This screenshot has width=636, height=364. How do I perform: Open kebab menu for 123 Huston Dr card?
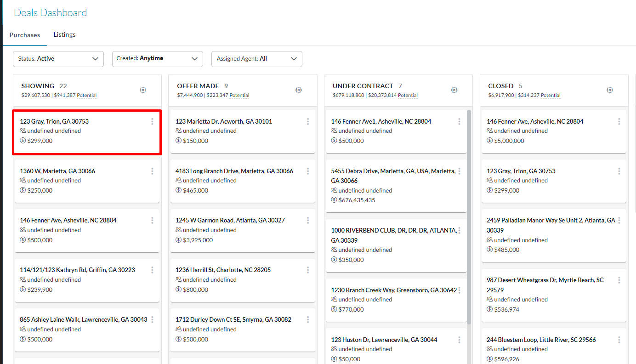(459, 340)
